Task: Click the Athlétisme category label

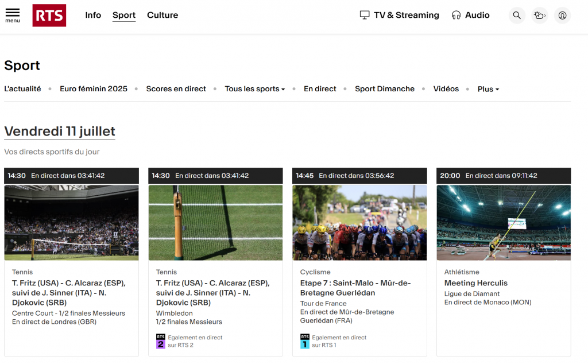Action: pyautogui.click(x=462, y=272)
